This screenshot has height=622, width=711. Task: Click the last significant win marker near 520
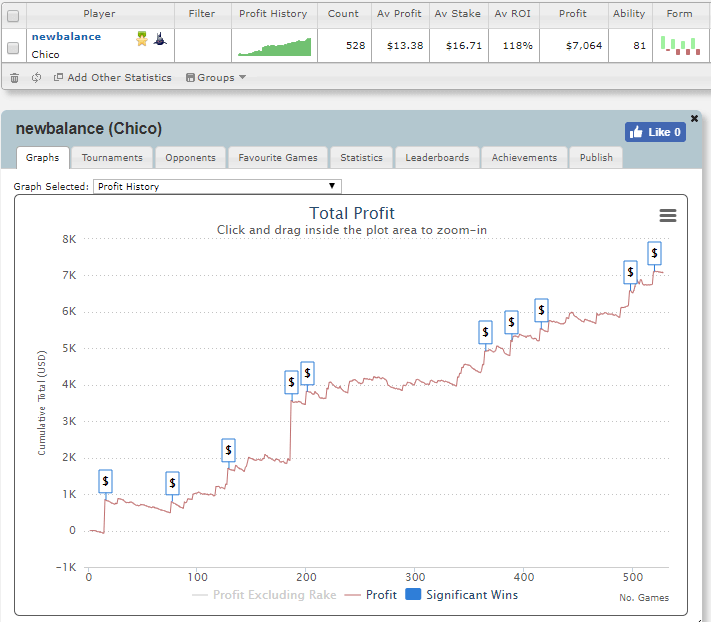pos(654,253)
